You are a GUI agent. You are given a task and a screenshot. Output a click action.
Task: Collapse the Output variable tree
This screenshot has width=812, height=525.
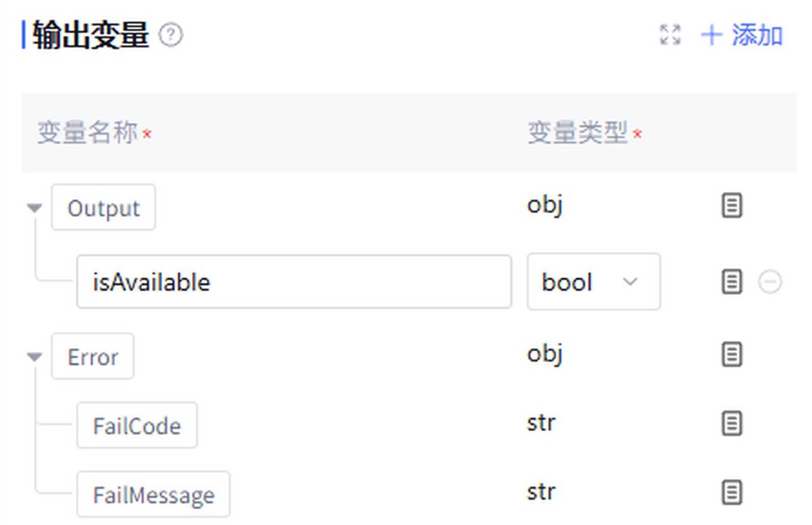(x=35, y=208)
